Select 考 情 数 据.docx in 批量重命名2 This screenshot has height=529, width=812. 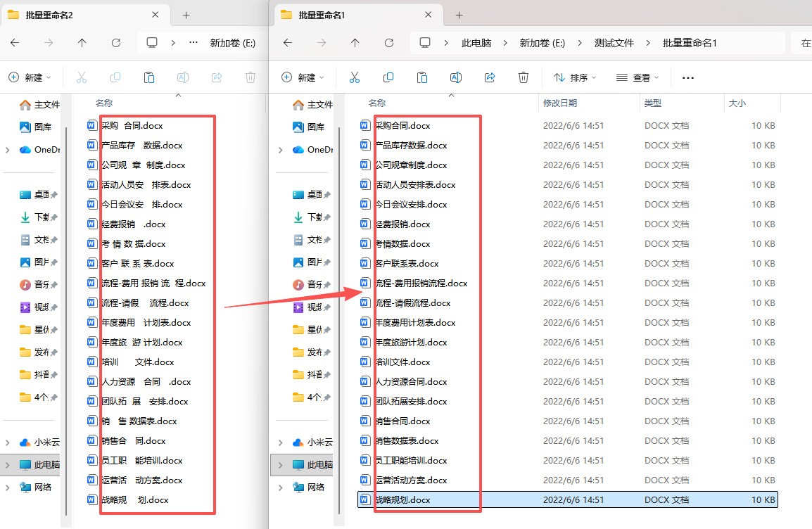click(127, 244)
